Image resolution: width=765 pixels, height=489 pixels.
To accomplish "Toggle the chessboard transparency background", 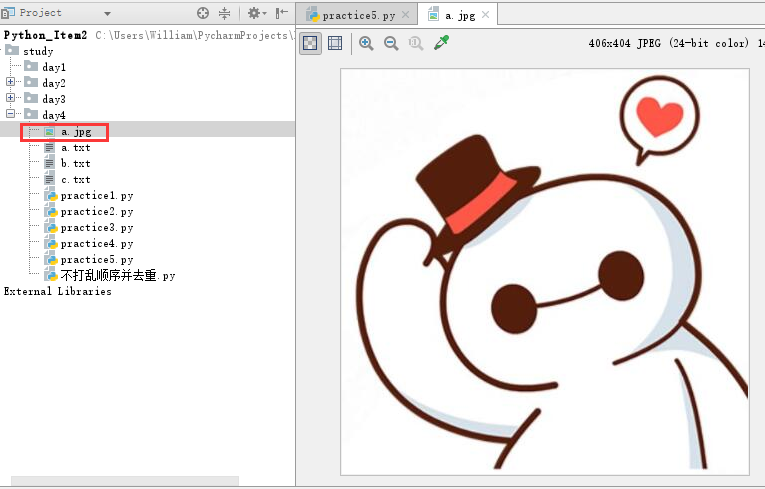I will [x=310, y=43].
